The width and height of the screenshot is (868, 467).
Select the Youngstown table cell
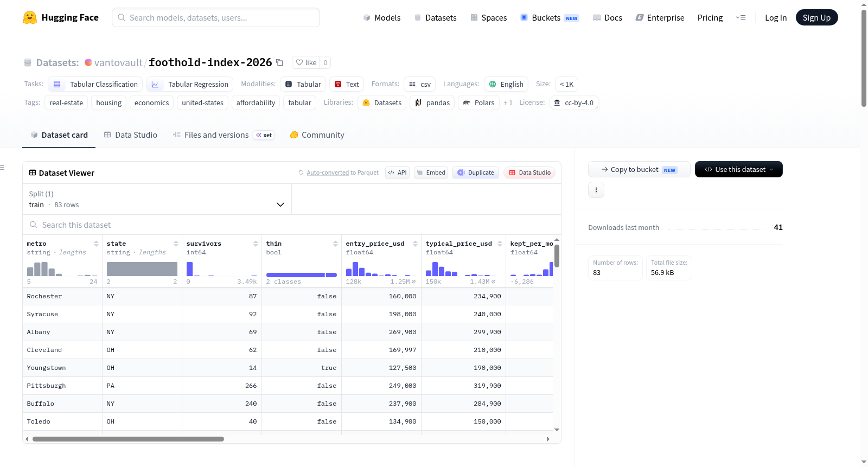(62, 368)
